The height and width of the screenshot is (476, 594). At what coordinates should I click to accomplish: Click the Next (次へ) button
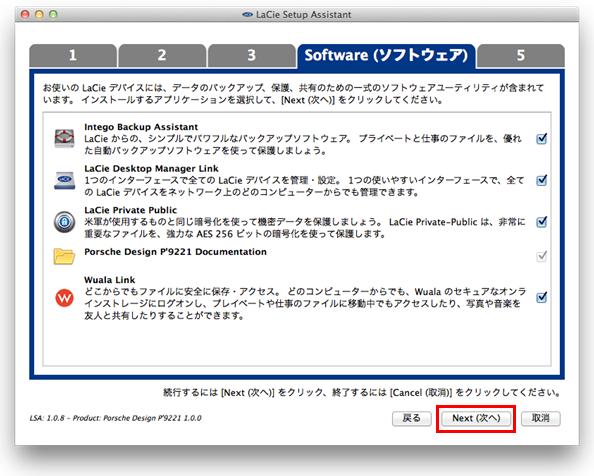476,418
